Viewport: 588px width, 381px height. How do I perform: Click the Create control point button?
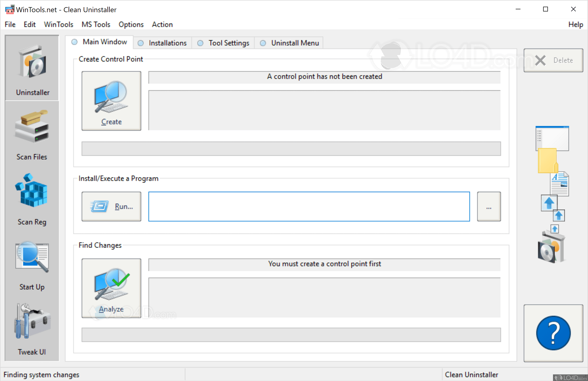point(111,101)
